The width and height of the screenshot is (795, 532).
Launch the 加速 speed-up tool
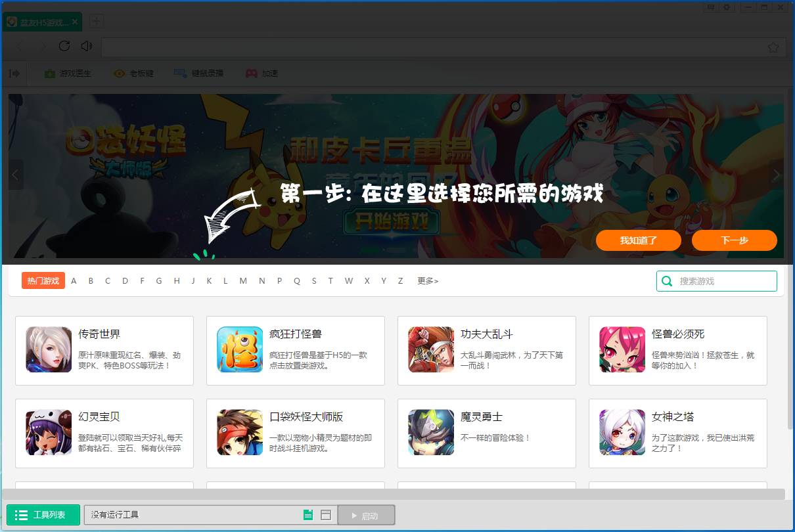pos(261,73)
